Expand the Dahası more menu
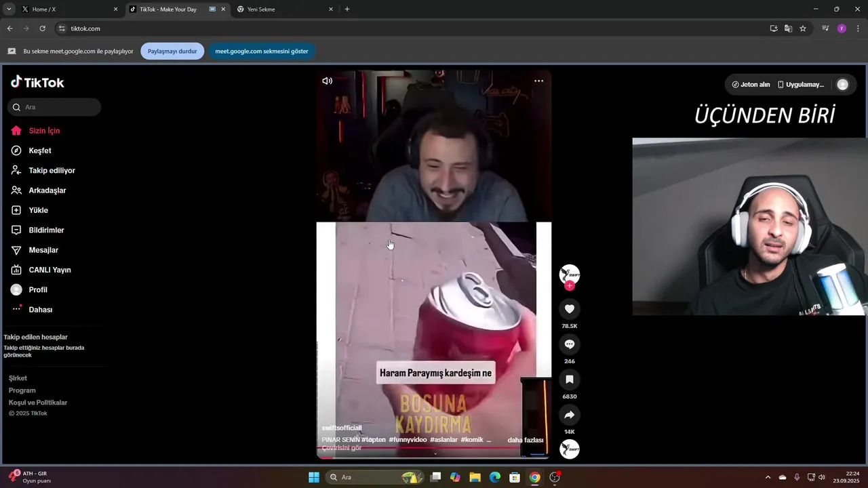This screenshot has width=868, height=488. [40, 310]
